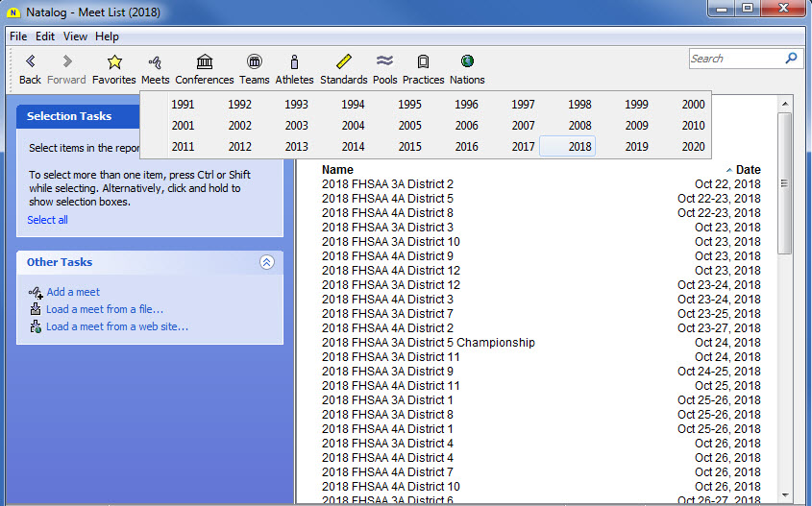The width and height of the screenshot is (812, 506).
Task: Click Load a meet from a file
Action: [104, 309]
